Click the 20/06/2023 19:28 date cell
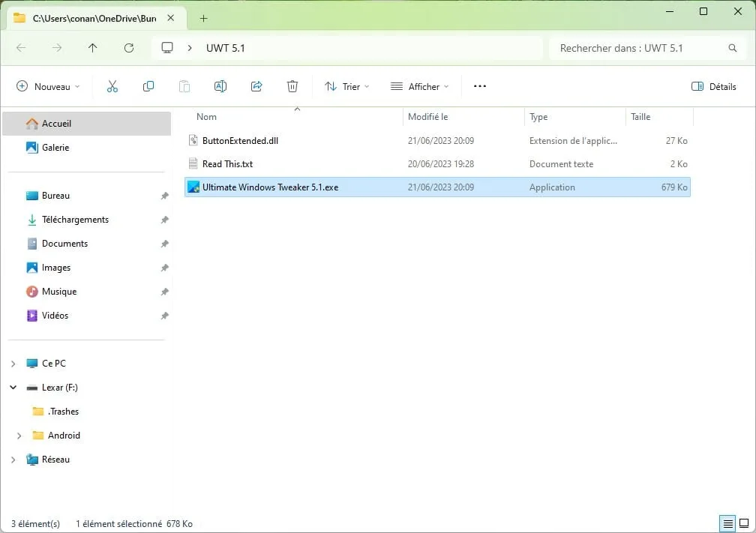The height and width of the screenshot is (533, 756). 441,164
